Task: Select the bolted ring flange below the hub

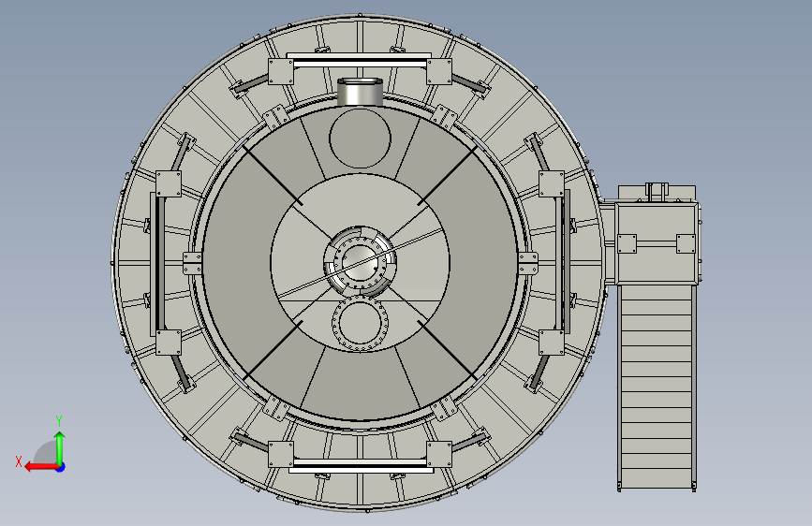Action: coord(360,325)
